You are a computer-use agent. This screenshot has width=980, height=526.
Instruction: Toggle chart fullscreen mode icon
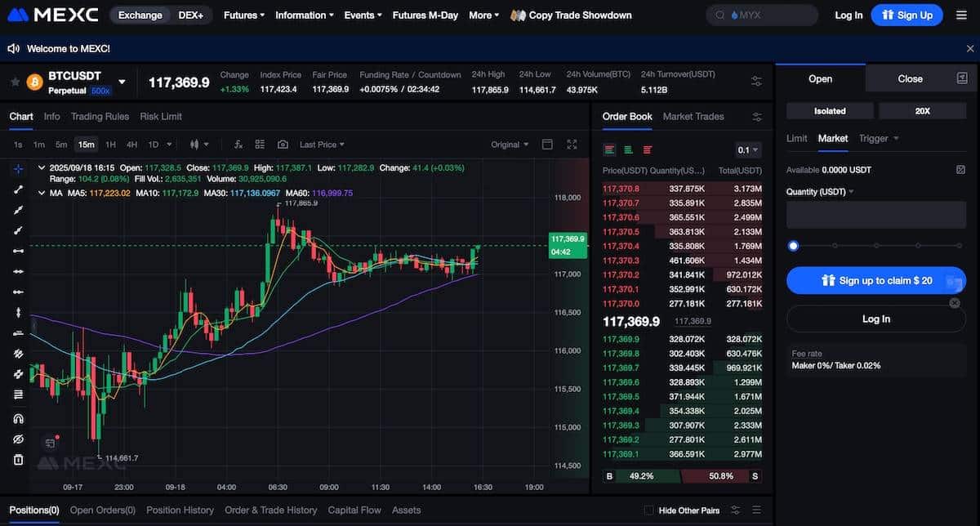[572, 145]
